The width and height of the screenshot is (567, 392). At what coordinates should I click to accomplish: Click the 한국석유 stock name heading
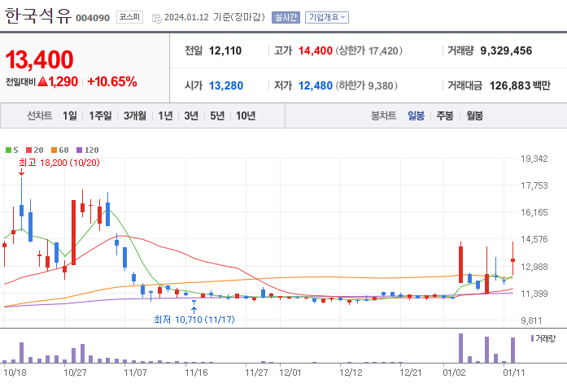(x=38, y=16)
